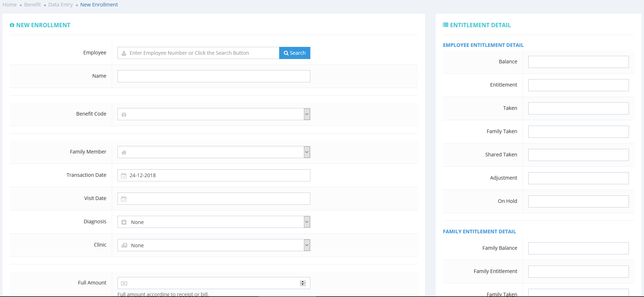Click the money icon in Full Amount field
644x297 pixels.
(x=124, y=283)
